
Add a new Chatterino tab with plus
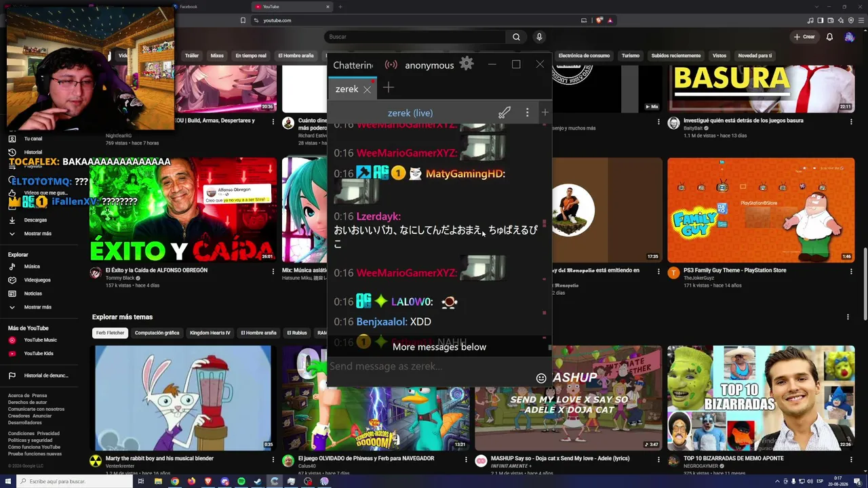pyautogui.click(x=388, y=87)
